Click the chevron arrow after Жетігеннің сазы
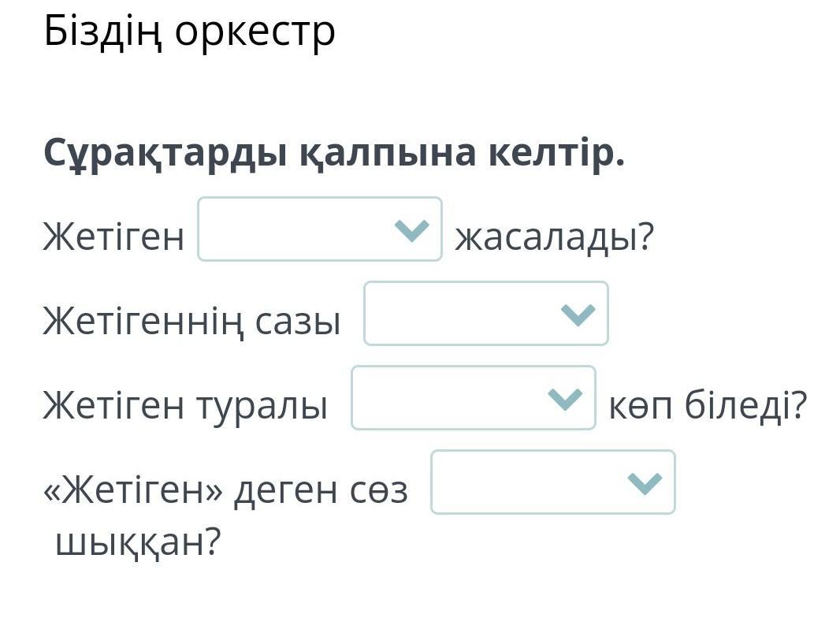Image resolution: width=840 pixels, height=618 pixels. [578, 315]
